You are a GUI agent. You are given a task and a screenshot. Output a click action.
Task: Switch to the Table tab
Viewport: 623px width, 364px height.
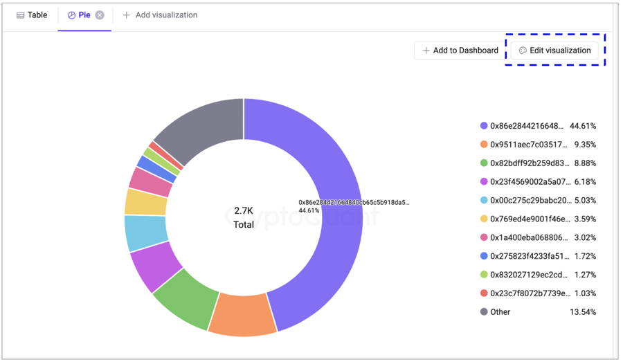click(32, 15)
